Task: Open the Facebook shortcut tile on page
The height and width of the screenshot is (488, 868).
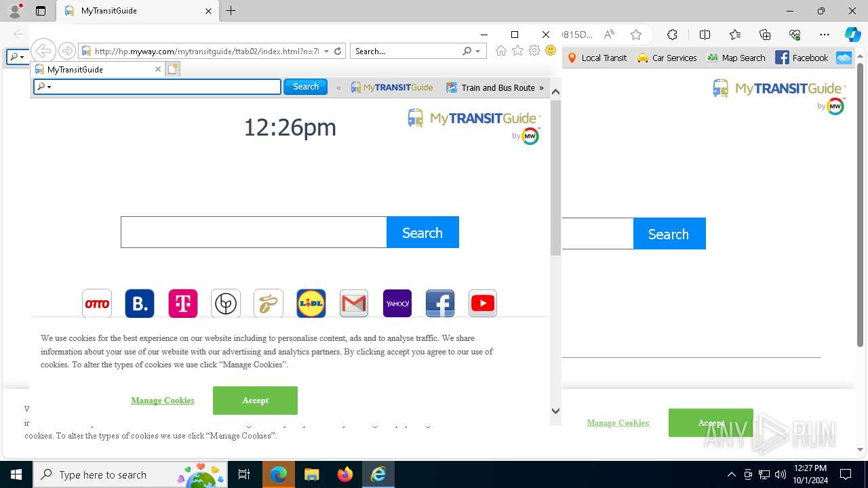Action: pos(440,304)
